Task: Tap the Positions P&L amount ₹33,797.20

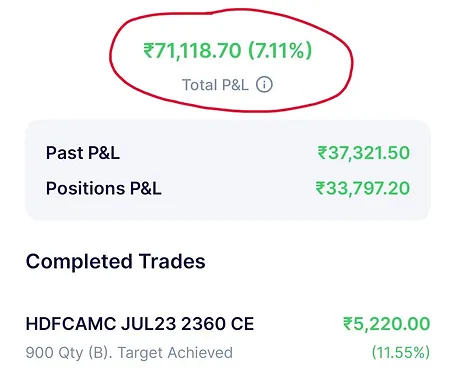Action: [363, 188]
